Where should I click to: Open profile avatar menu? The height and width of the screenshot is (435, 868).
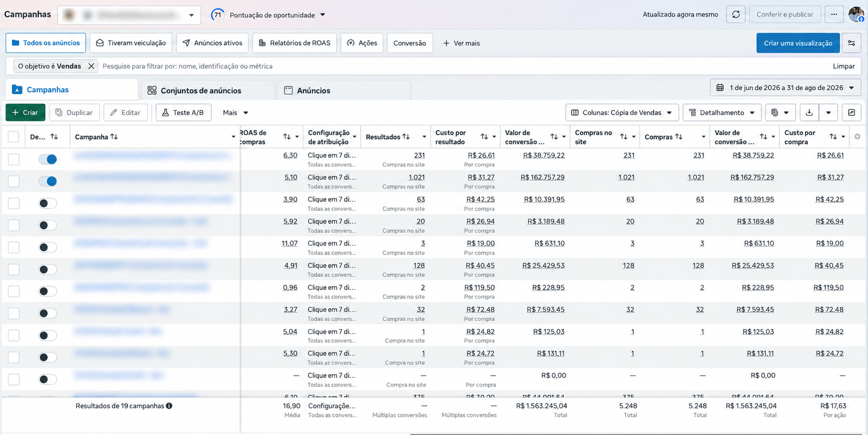[856, 14]
